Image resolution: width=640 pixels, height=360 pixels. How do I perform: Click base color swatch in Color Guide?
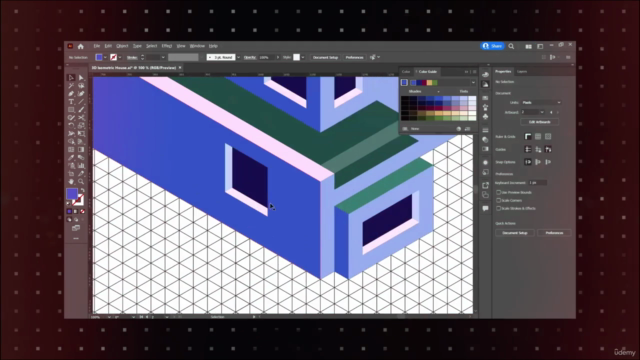click(404, 82)
